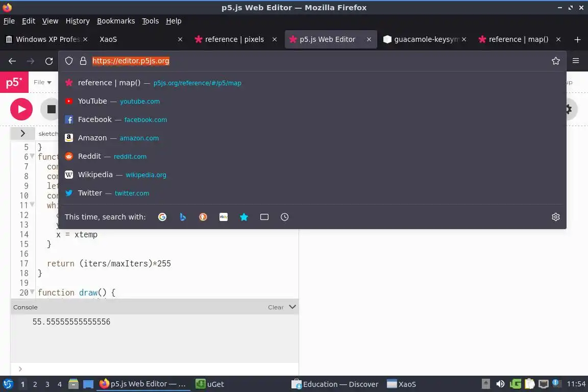
Task: Open file manager launcher in taskbar
Action: [73, 384]
